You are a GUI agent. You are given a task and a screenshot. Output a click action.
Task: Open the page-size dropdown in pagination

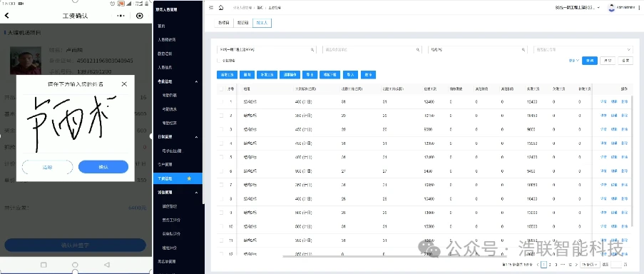(x=591, y=265)
